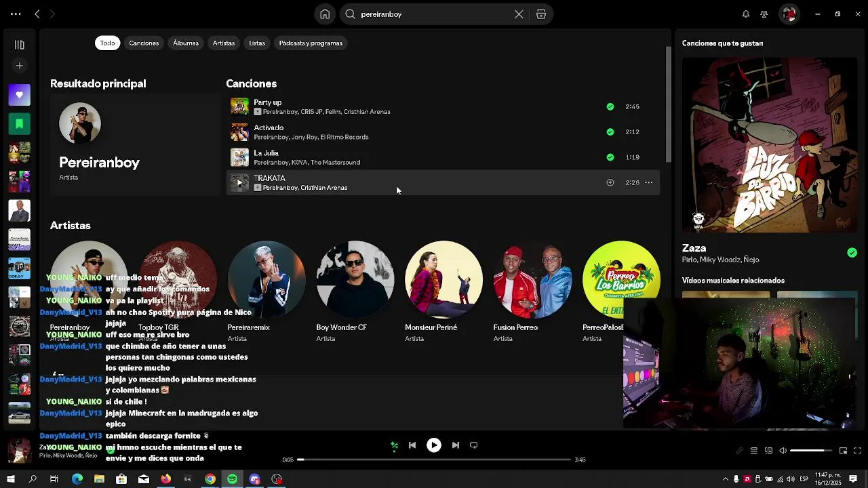
Task: Clear the search field text
Action: [519, 14]
